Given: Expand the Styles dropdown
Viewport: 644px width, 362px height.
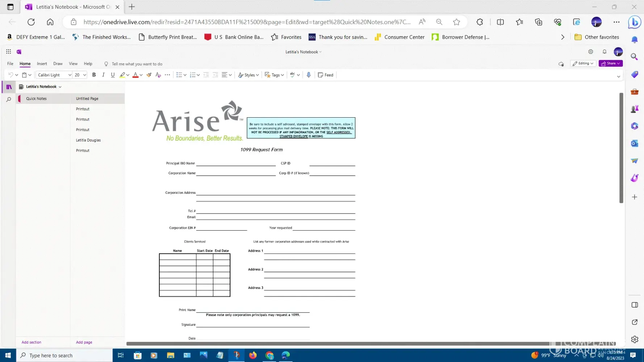Looking at the screenshot, I should (248, 75).
